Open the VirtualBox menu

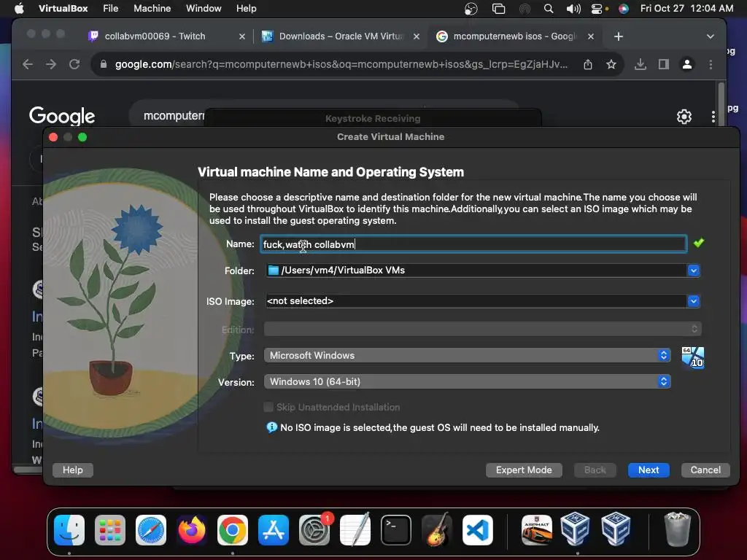[x=63, y=9]
